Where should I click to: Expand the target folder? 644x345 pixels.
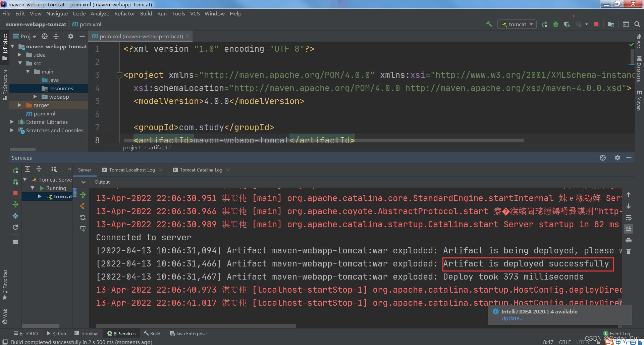[x=20, y=105]
